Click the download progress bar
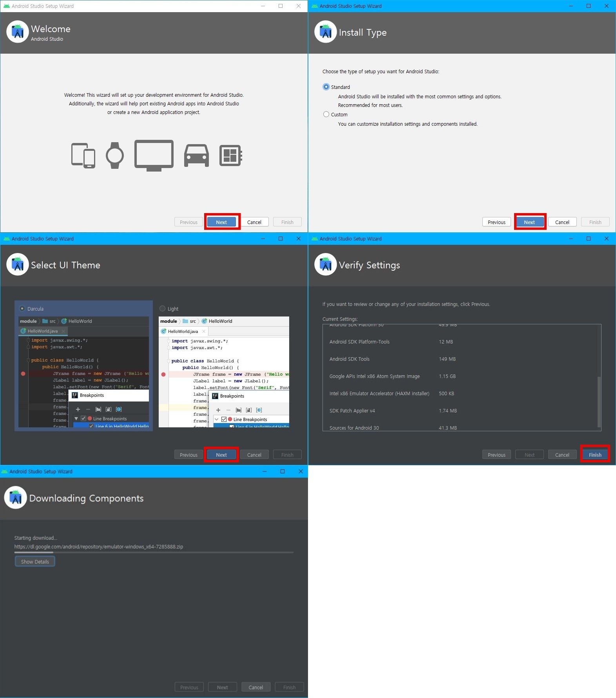This screenshot has width=616, height=698. pyautogui.click(x=154, y=552)
